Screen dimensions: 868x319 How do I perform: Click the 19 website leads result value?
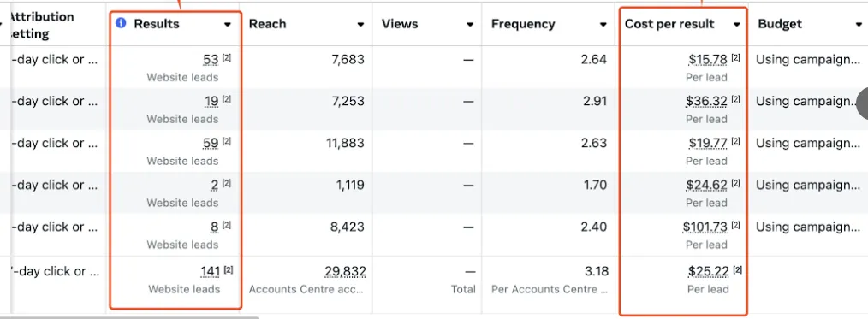[211, 102]
